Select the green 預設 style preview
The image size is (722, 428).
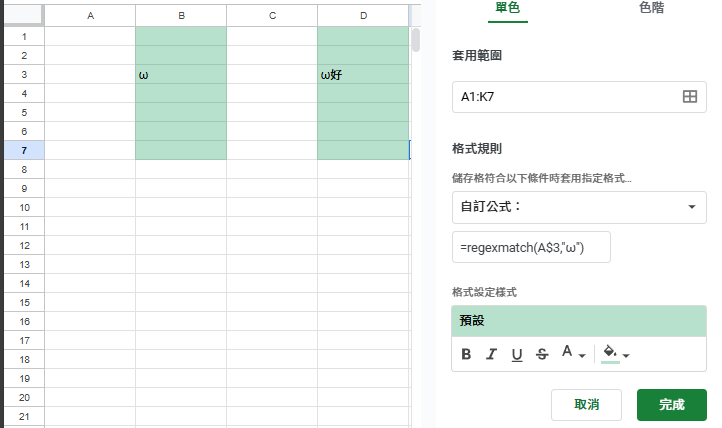point(579,321)
